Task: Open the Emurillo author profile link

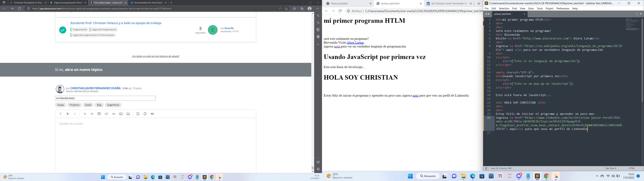Action: pos(229,28)
